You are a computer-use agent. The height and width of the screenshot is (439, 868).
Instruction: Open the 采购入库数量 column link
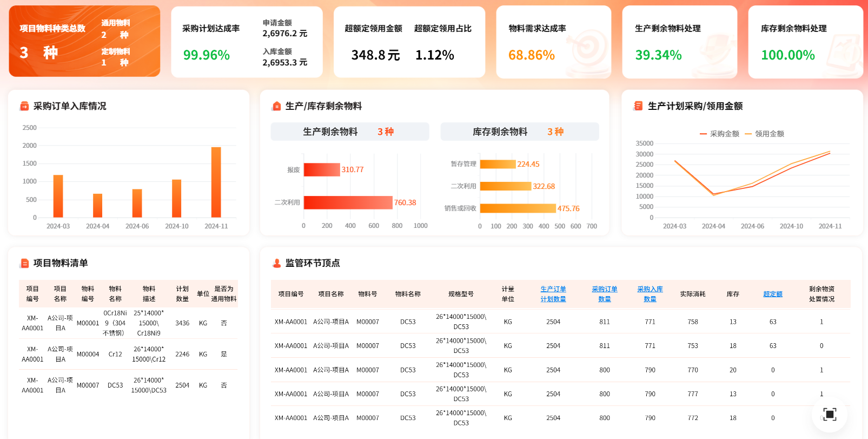click(x=650, y=294)
